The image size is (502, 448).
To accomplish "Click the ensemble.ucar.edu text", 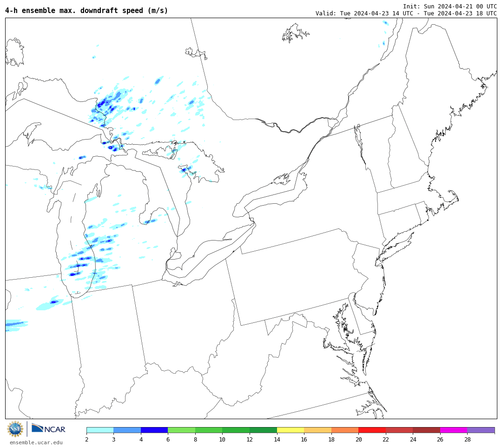I will point(36,442).
